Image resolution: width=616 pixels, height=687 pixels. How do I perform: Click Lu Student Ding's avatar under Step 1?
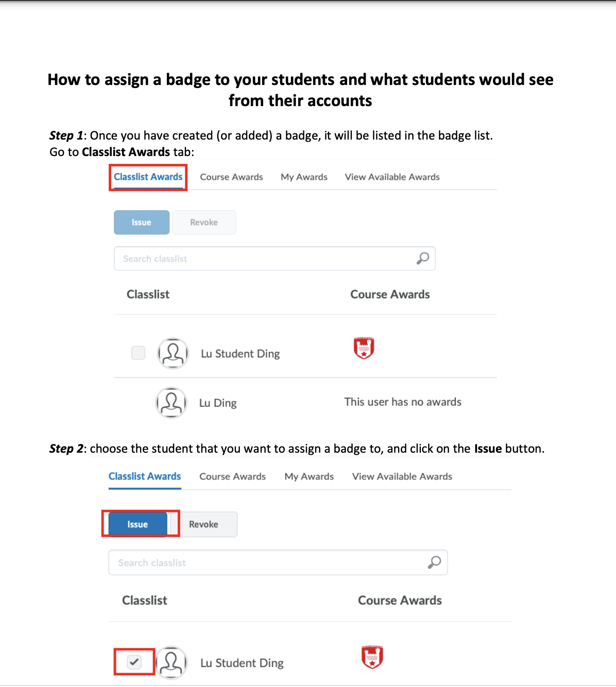[x=173, y=353]
